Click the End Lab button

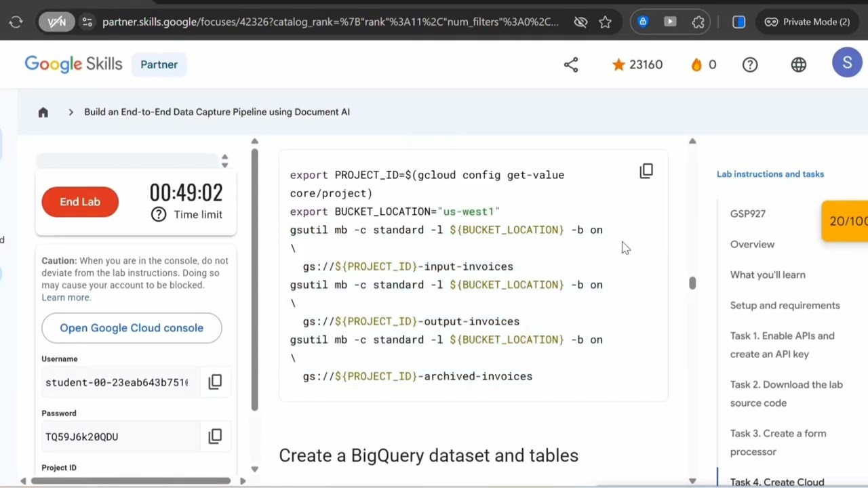[80, 202]
